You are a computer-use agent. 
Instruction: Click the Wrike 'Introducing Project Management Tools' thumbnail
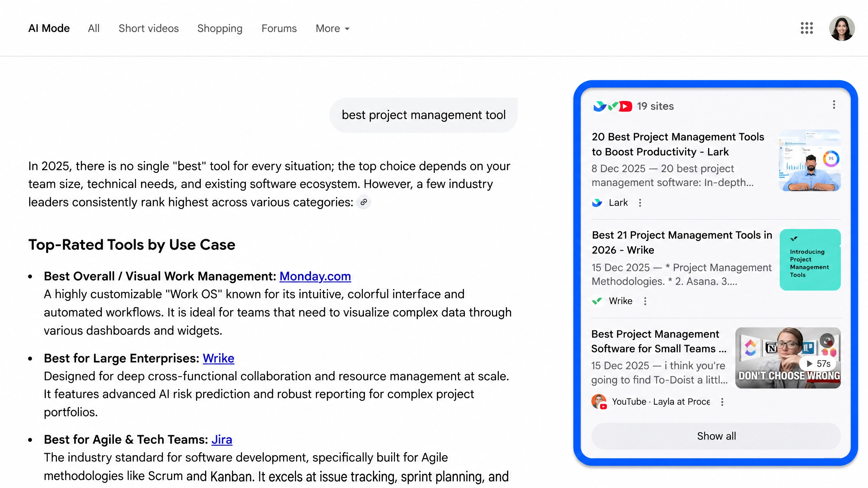click(x=810, y=260)
